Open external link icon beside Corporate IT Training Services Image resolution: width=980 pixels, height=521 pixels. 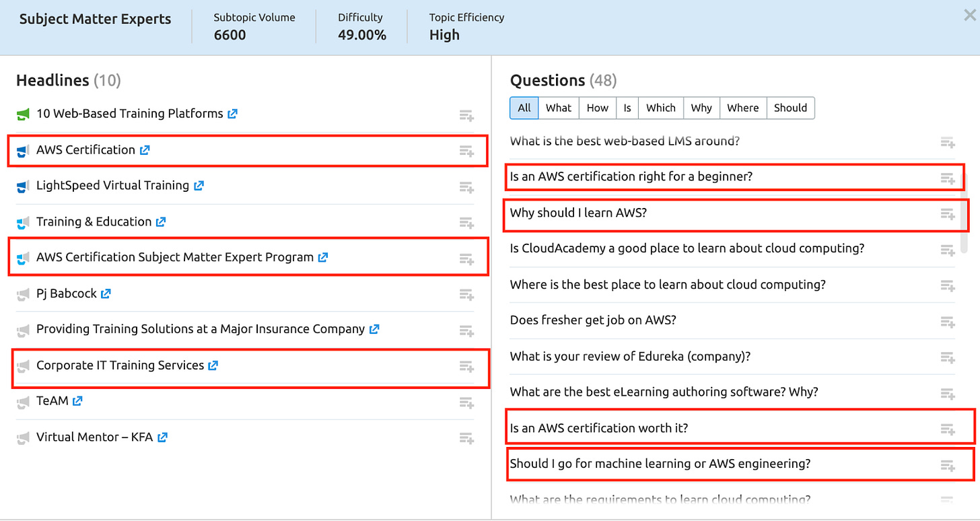coord(213,366)
